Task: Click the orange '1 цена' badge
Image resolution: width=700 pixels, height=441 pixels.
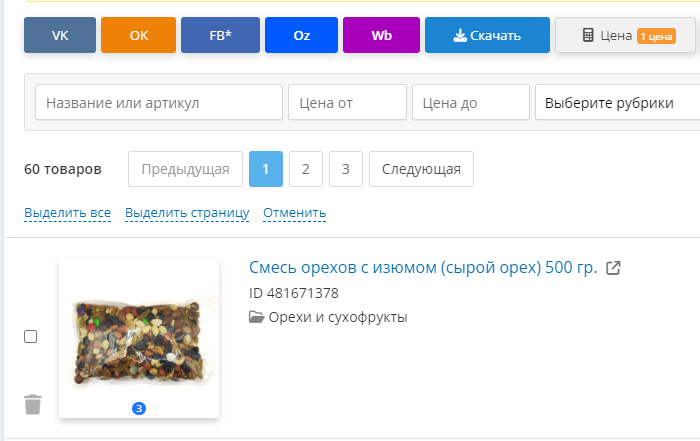Action: [656, 36]
